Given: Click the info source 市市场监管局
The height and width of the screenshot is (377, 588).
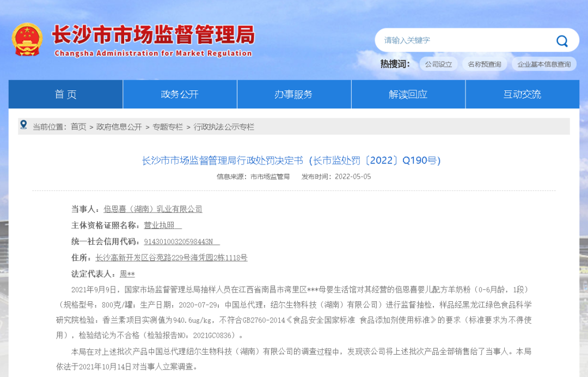Looking at the screenshot, I should 270,177.
